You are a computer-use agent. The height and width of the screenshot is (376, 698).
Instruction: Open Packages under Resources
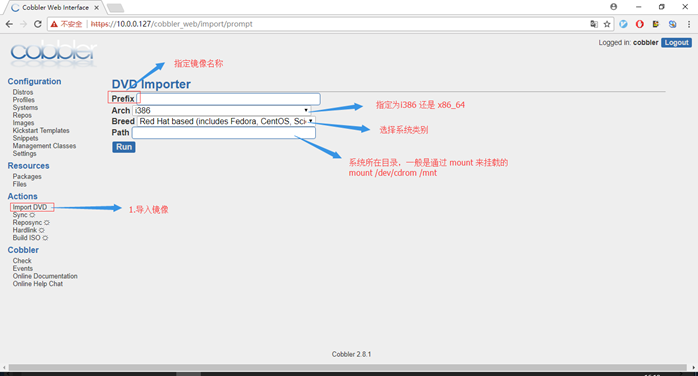pos(27,176)
